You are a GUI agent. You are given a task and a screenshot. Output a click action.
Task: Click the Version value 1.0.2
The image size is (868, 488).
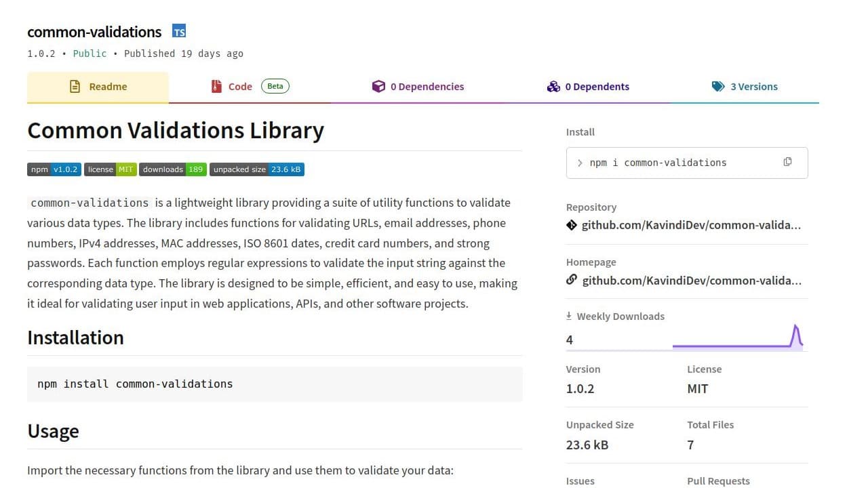(x=580, y=388)
